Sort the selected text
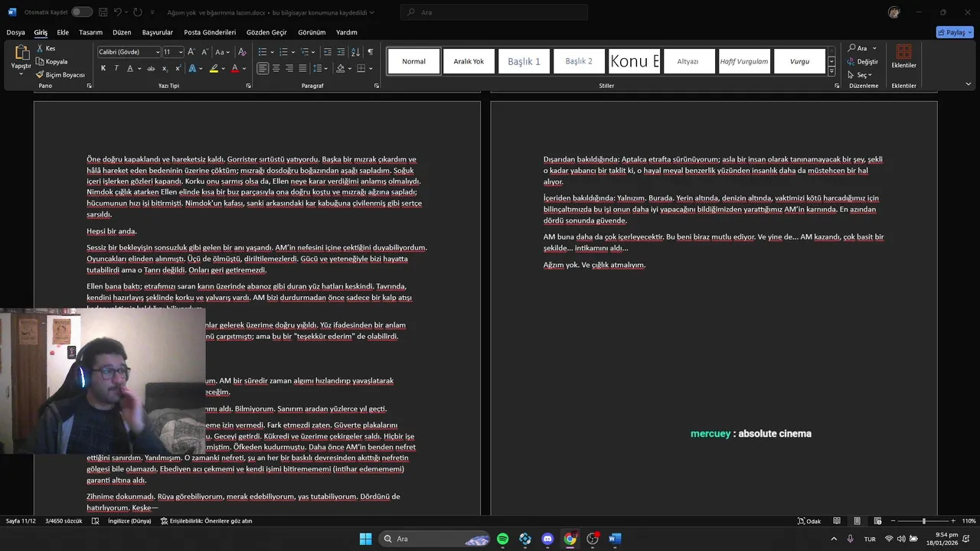Image resolution: width=980 pixels, height=551 pixels. click(355, 52)
